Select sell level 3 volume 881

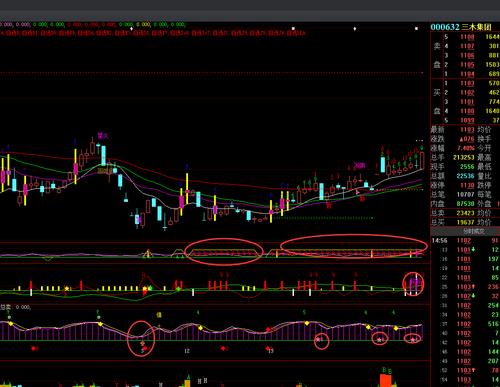[x=494, y=55]
